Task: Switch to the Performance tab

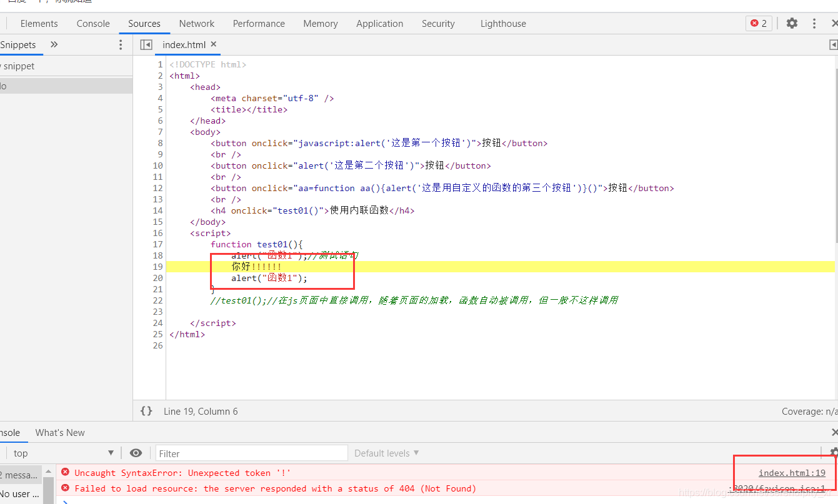Action: 259,24
